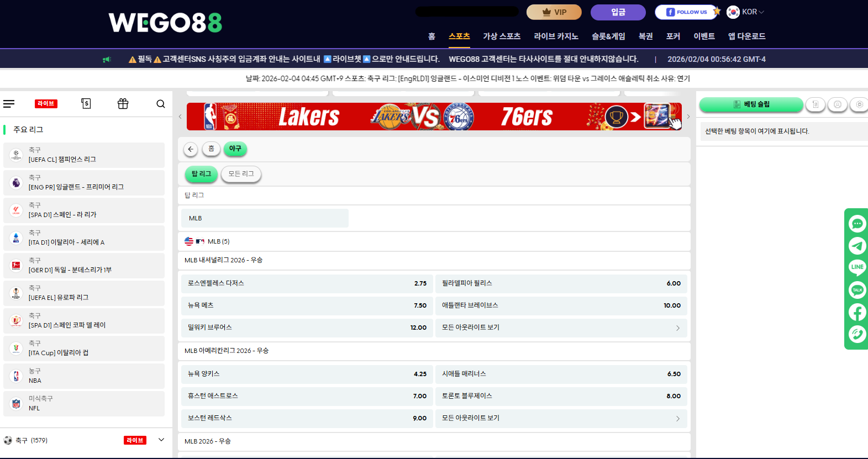Click the purple 입금 deposit button
868x459 pixels.
[x=618, y=12]
